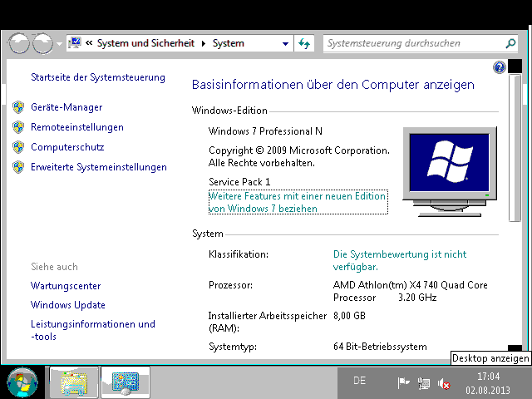The height and width of the screenshot is (399, 532).
Task: Click the muted volume tray icon
Action: click(444, 384)
